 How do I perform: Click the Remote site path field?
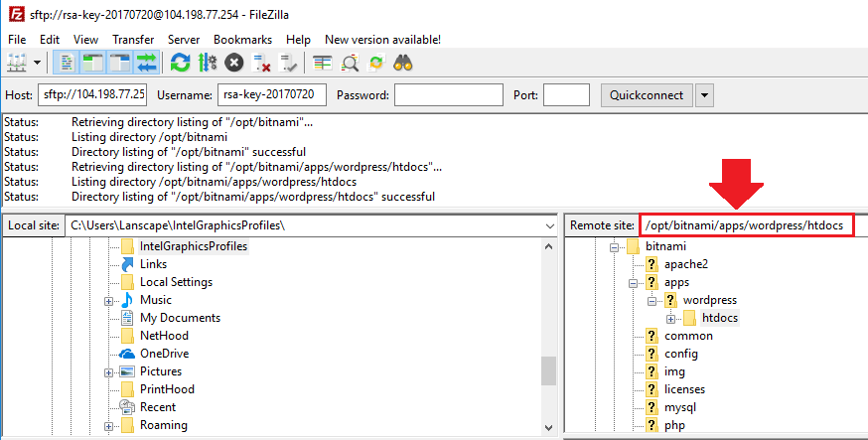coord(746,225)
